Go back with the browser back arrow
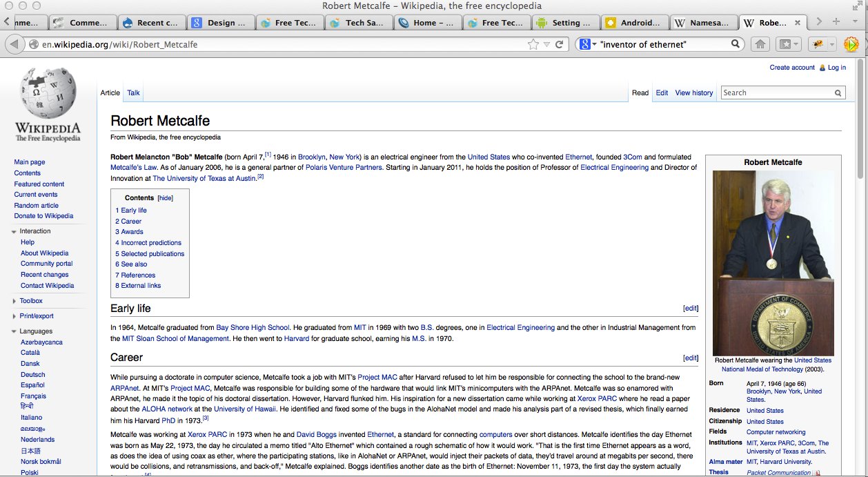 (13, 44)
